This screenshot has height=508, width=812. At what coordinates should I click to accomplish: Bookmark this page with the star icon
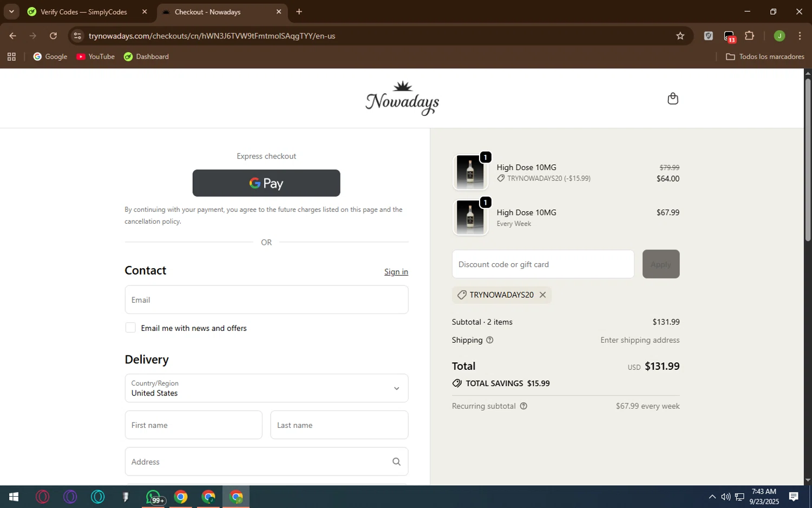[x=680, y=36]
